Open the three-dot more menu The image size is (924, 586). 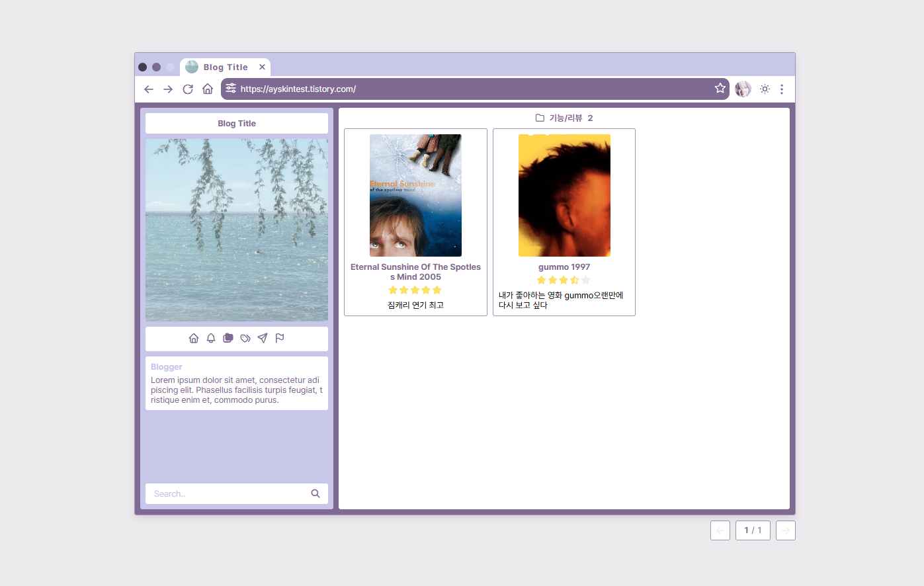click(782, 89)
